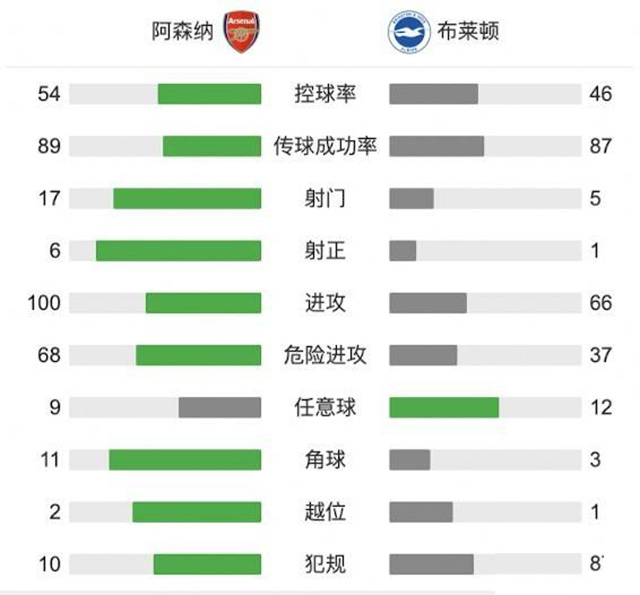Click the 角球 stat label
This screenshot has width=640, height=595.
click(325, 459)
